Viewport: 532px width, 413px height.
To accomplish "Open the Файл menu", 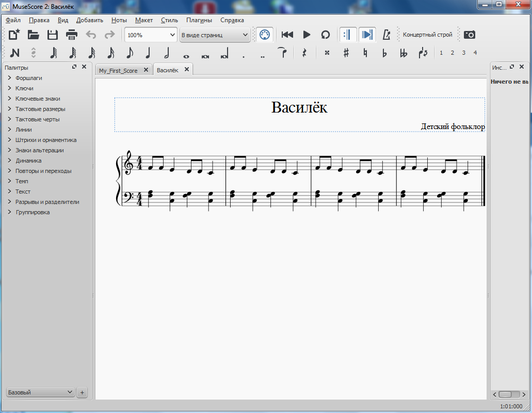I will (x=13, y=20).
